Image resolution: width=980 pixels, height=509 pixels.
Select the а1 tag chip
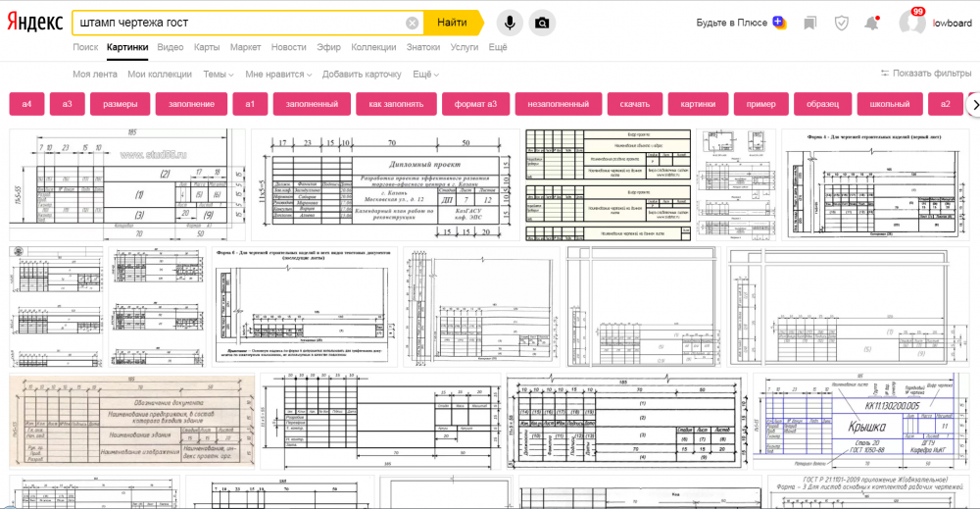click(250, 104)
